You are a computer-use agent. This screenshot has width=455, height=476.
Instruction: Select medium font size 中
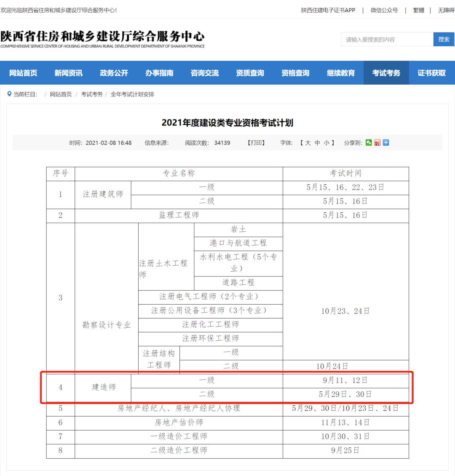(x=317, y=142)
